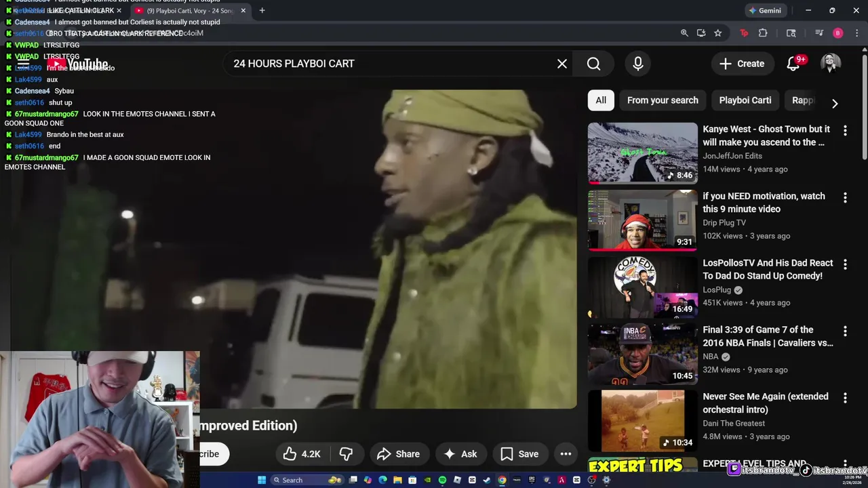Screen dimensions: 868x488
Task: Start voice search with the microphone icon
Action: (x=637, y=64)
